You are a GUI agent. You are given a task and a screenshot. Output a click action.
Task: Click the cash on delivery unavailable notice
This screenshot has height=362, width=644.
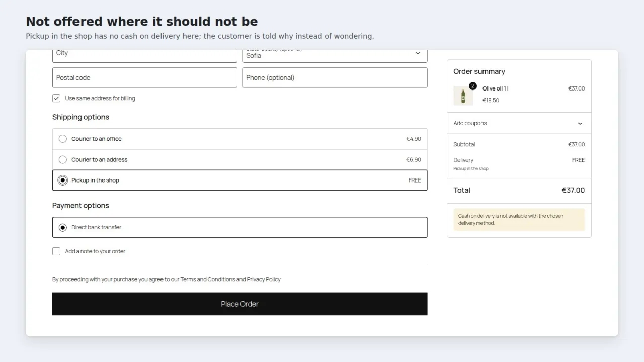519,220
